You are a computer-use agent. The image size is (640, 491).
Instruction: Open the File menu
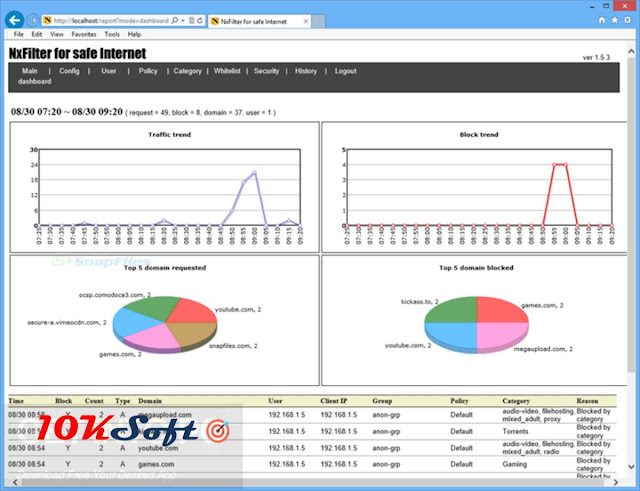click(19, 34)
